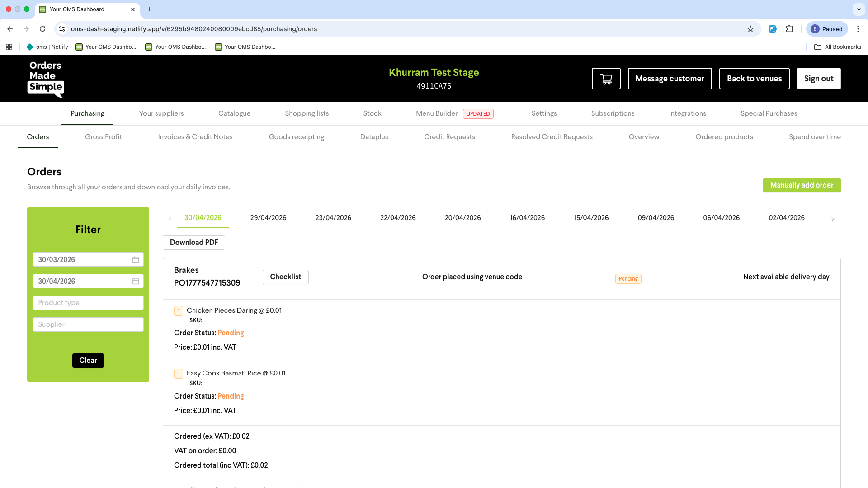Open calendar icon for 30/03/2026 start date
The height and width of the screenshot is (488, 868).
pyautogui.click(x=136, y=259)
